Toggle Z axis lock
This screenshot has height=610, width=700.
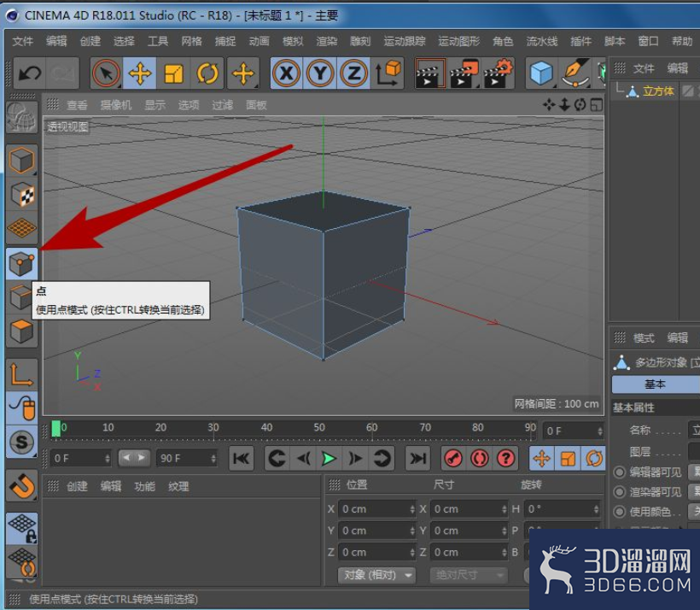(x=354, y=73)
